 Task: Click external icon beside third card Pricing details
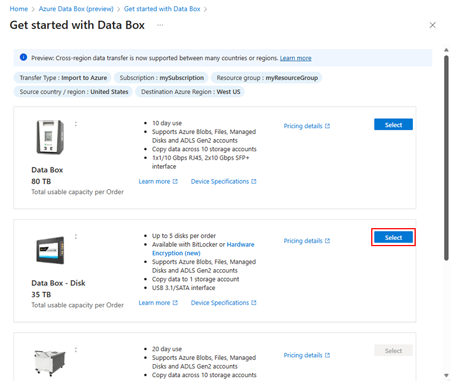[327, 355]
